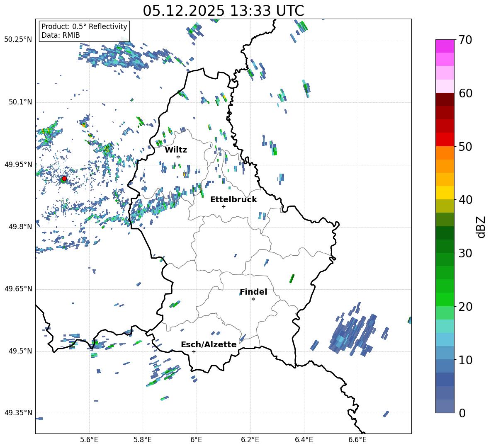This screenshot has width=491, height=448.
Task: Pick the yellow swatch just above 40 dBZ
Action: 445,193
